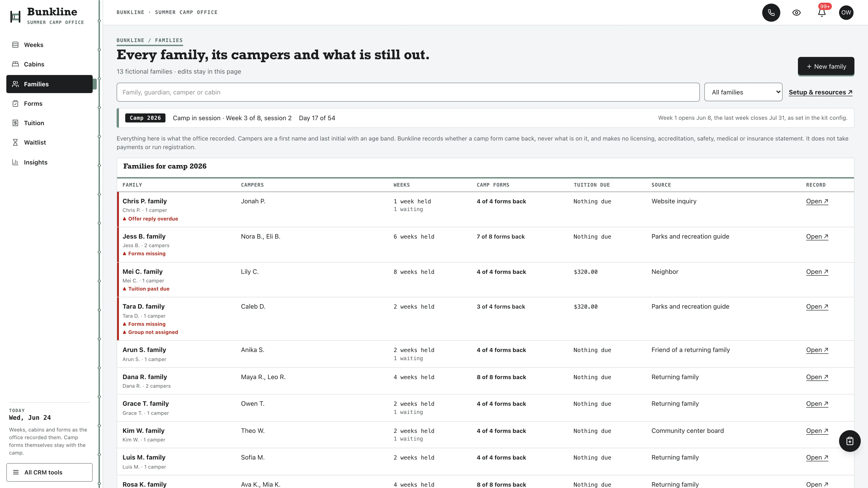Click the family search input field
Viewport: 868px width, 488px height.
click(408, 92)
